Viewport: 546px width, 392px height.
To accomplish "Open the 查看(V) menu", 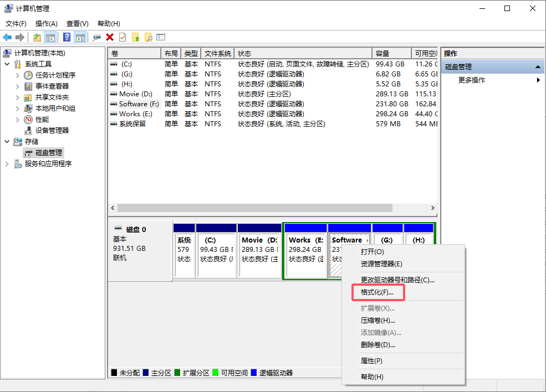I will point(76,23).
